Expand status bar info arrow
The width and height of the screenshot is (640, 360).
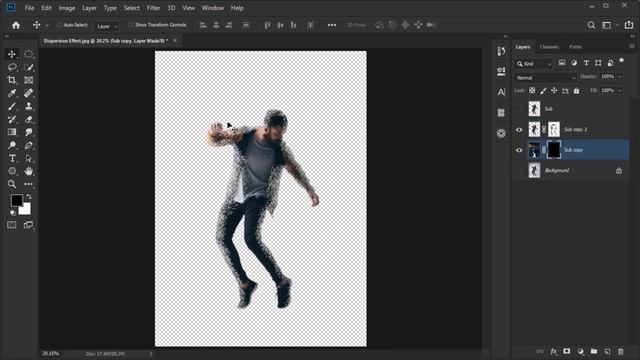pyautogui.click(x=151, y=354)
